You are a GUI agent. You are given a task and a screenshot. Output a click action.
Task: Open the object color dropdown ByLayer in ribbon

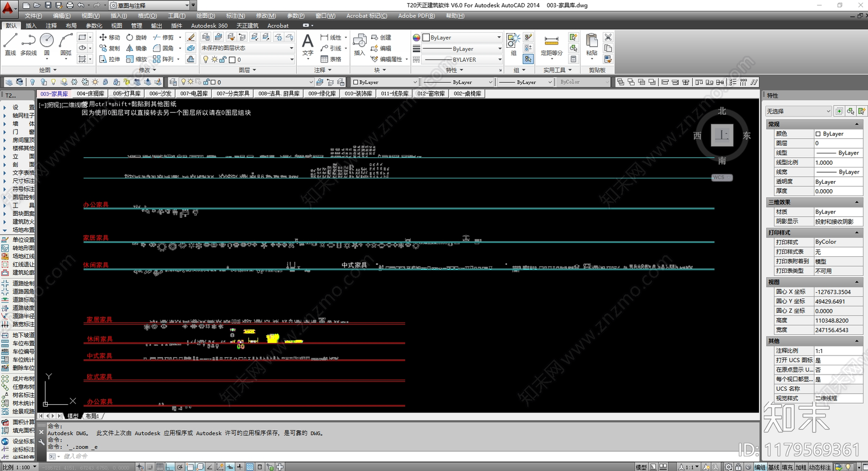[462, 37]
